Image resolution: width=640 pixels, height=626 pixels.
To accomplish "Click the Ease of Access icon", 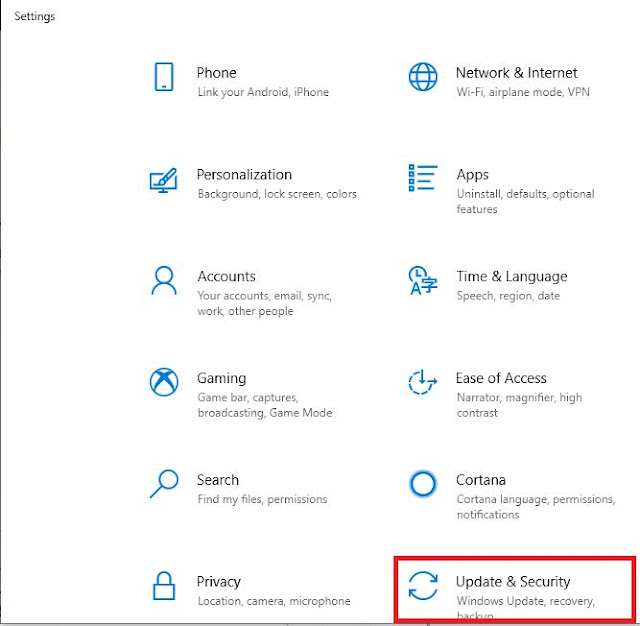I will 423,382.
